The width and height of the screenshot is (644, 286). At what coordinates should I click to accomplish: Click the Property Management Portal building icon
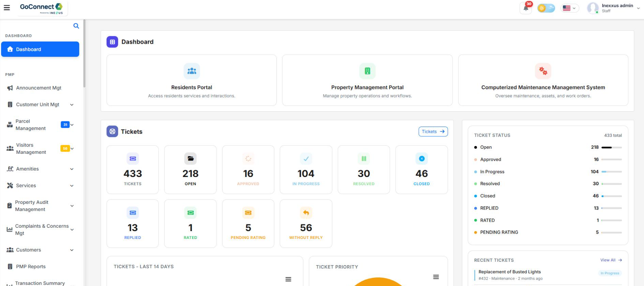(x=367, y=71)
